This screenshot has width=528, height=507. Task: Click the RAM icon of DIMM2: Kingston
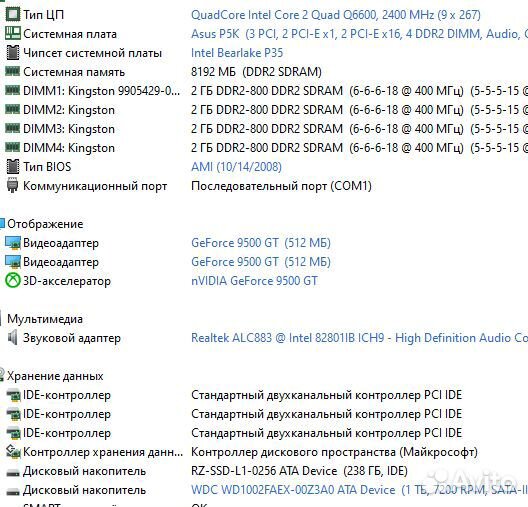(12, 109)
